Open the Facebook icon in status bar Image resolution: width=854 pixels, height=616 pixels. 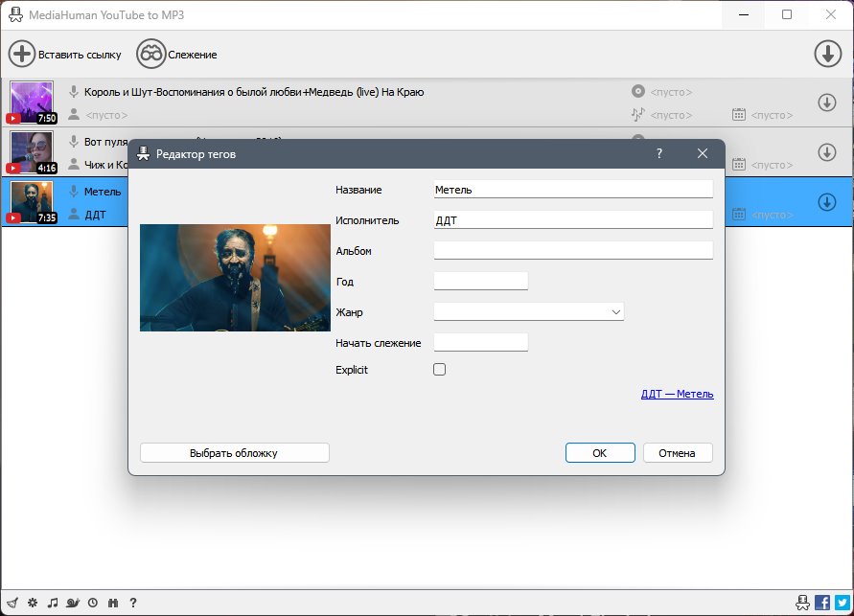coord(822,603)
